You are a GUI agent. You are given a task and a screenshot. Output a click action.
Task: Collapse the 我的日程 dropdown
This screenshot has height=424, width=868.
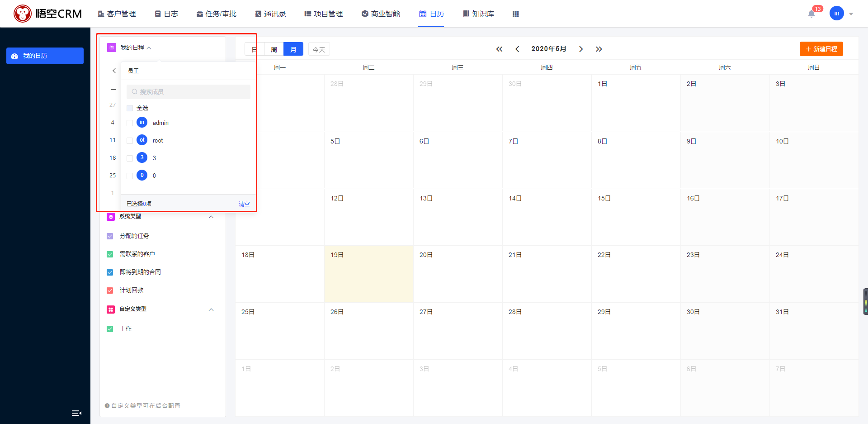[x=149, y=48]
